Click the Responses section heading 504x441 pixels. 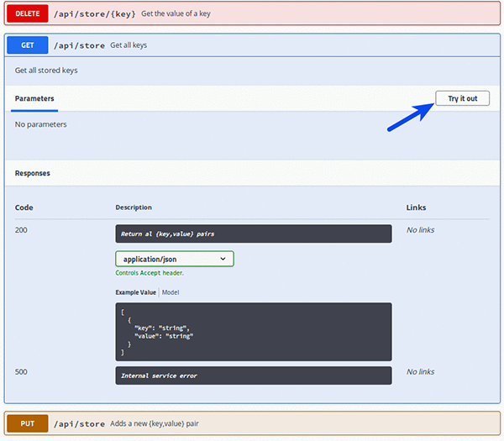pyautogui.click(x=33, y=173)
